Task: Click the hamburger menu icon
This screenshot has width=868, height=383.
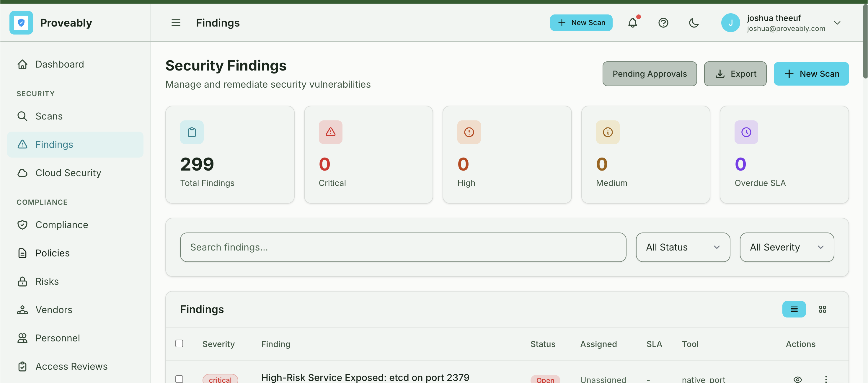Action: [176, 23]
